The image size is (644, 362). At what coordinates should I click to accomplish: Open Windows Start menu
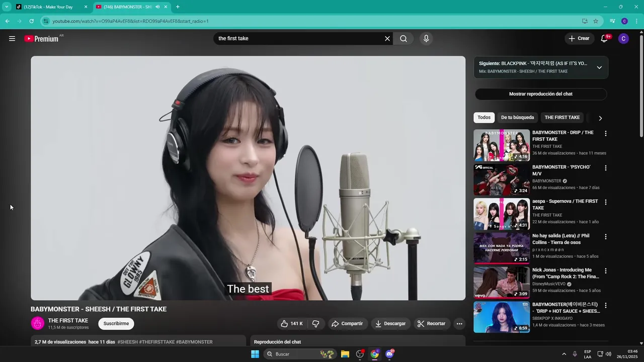(x=255, y=354)
